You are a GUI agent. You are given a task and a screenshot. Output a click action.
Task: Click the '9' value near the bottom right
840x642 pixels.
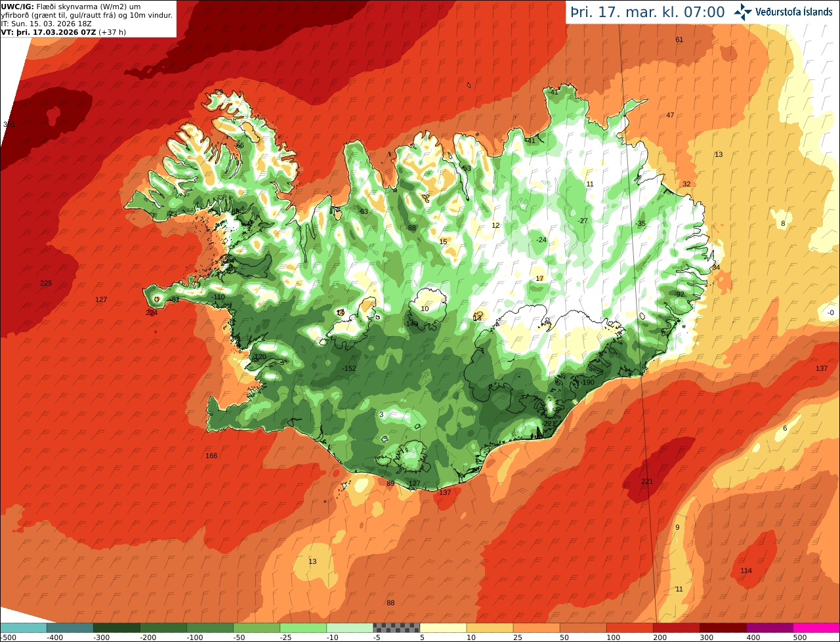(x=677, y=528)
